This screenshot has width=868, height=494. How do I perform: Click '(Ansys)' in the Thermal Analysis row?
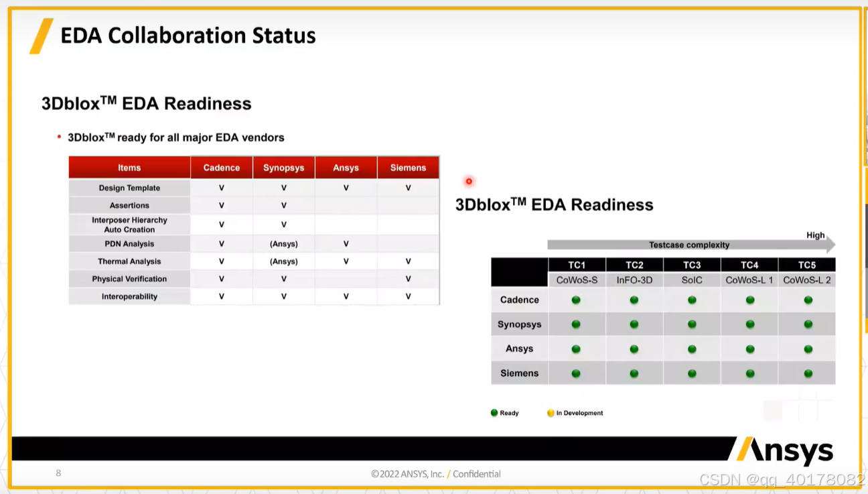click(x=284, y=261)
